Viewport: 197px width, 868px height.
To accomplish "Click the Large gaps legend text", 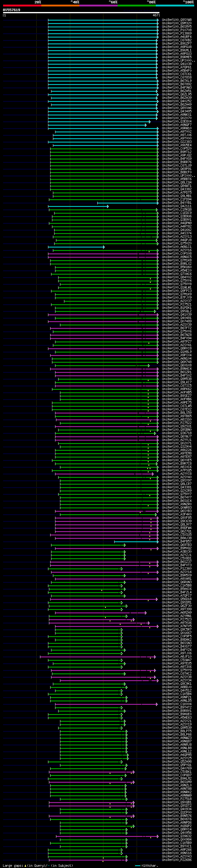I will pos(38,866).
